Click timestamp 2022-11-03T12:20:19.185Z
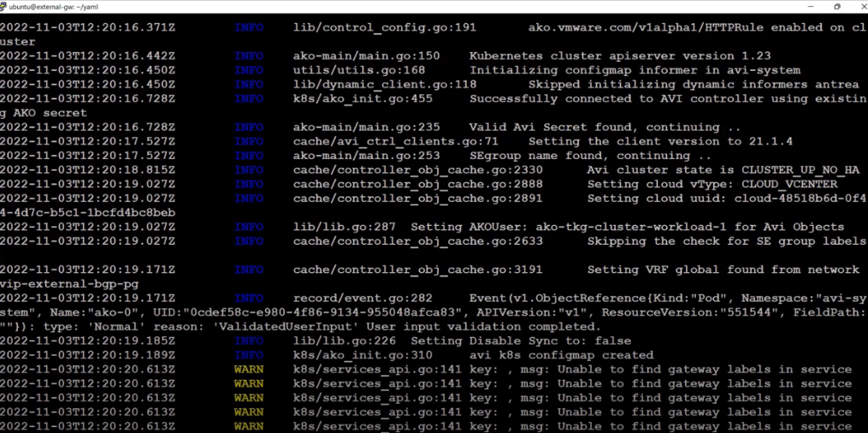Viewport: 868px width, 433px height. pos(87,341)
